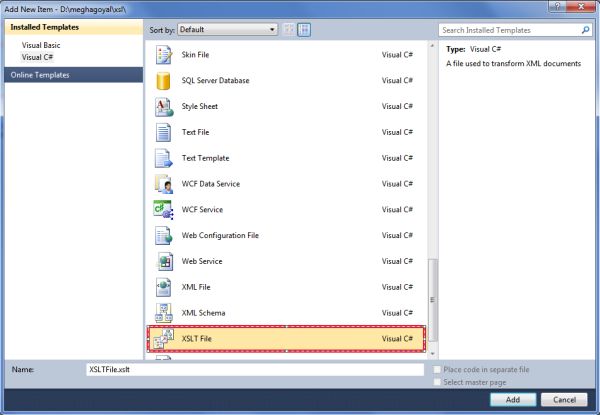
Task: Open the Sort by Default dropdown
Action: point(227,29)
